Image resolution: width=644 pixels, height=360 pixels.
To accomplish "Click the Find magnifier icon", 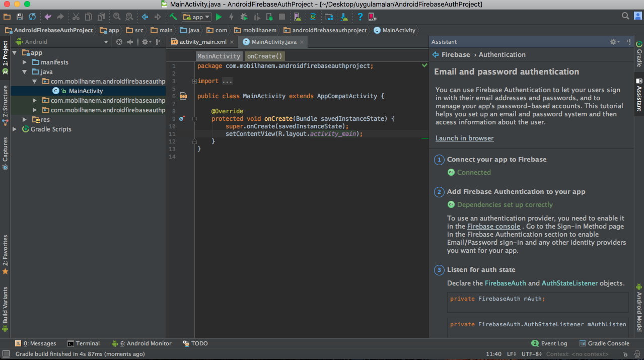I will tap(117, 17).
